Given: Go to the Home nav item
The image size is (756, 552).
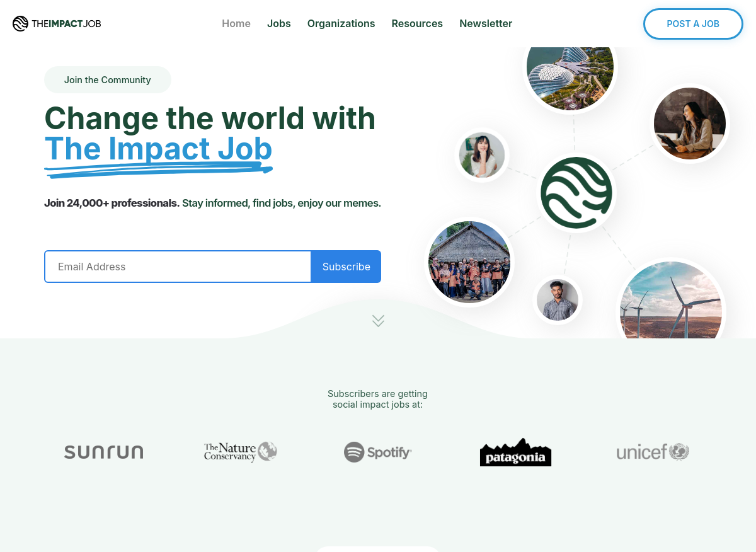Looking at the screenshot, I should (236, 23).
